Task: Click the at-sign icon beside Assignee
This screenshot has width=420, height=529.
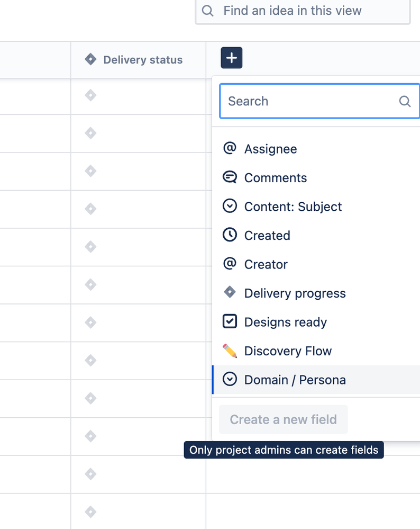Action: tap(230, 149)
